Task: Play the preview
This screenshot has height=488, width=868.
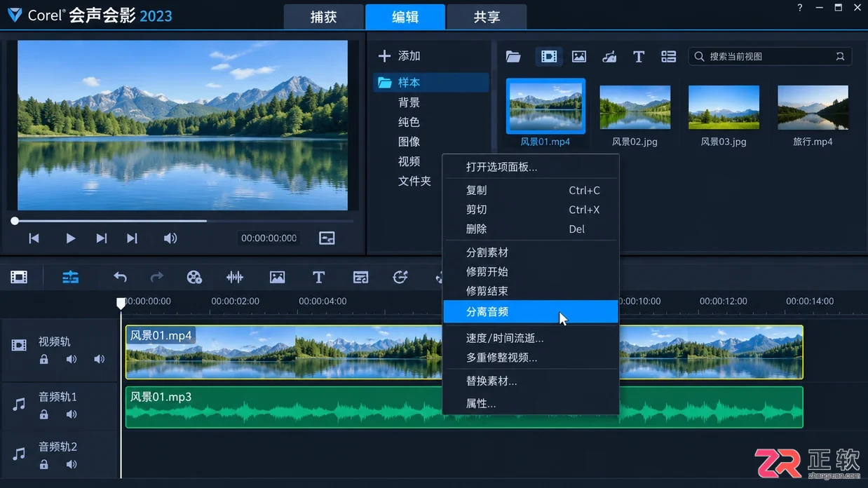Action: tap(70, 238)
